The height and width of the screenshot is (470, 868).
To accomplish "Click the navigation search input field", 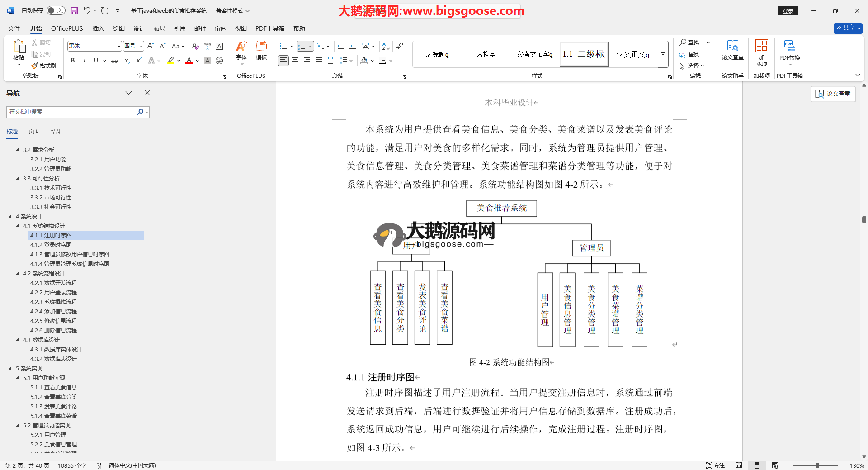I will click(x=71, y=112).
